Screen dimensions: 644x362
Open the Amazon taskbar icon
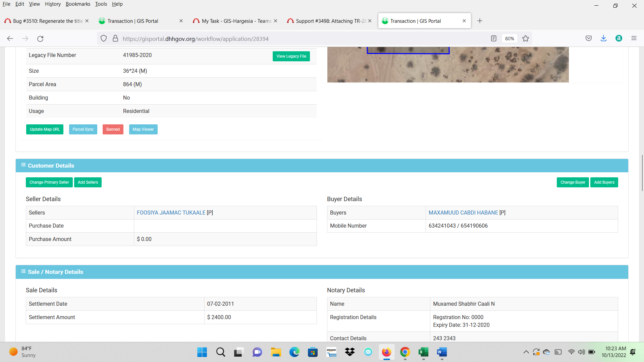331,352
